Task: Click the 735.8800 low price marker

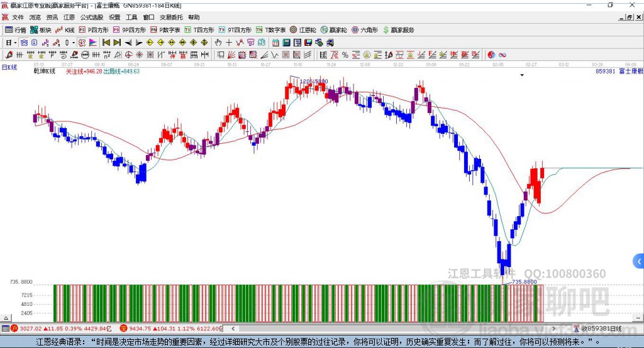Action: 525,282
